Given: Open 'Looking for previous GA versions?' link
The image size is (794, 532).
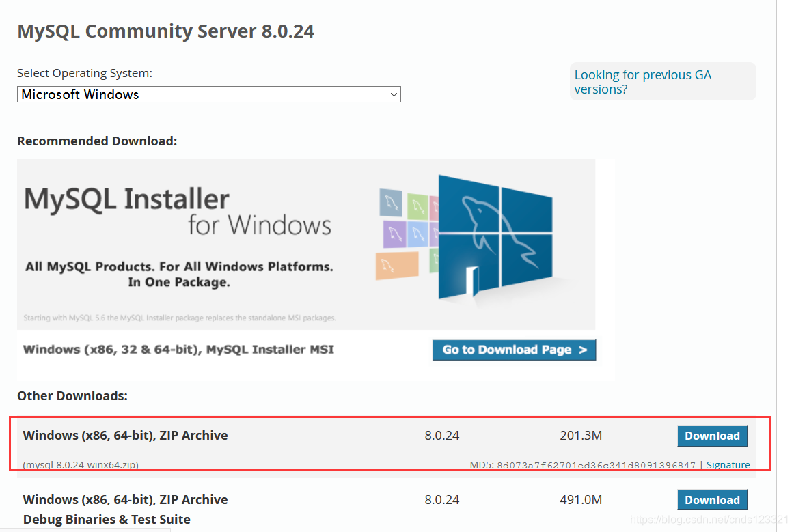Looking at the screenshot, I should 642,82.
